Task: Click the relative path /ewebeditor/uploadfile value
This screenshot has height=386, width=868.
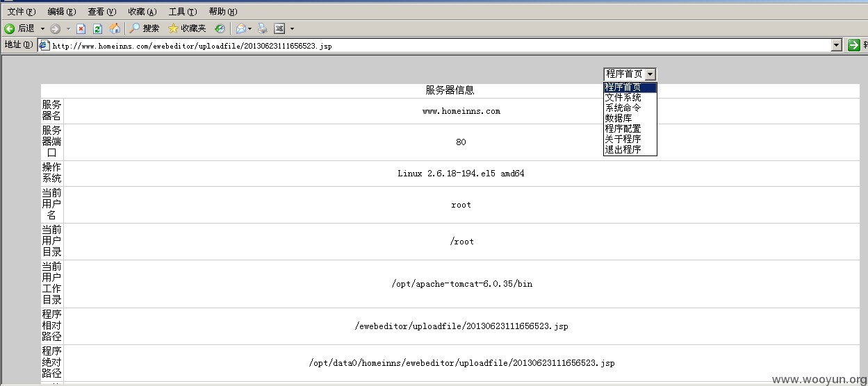Action: [x=461, y=326]
